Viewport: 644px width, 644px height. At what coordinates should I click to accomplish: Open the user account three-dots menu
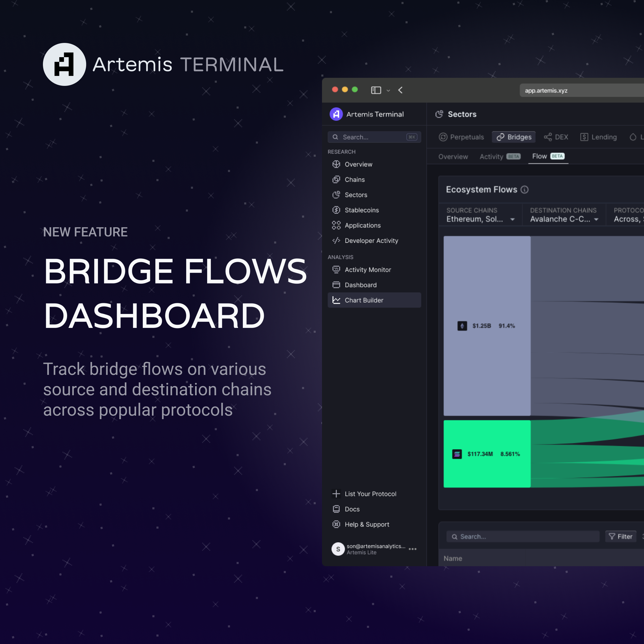click(x=412, y=549)
